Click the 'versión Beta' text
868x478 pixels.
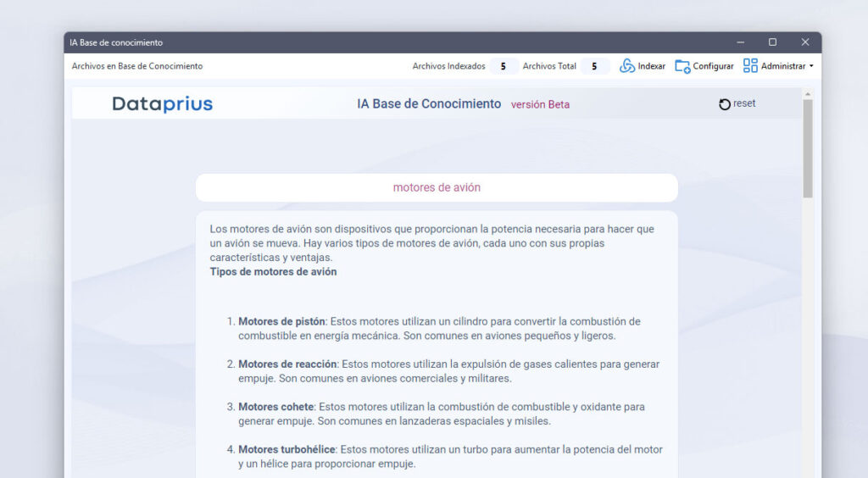point(540,104)
